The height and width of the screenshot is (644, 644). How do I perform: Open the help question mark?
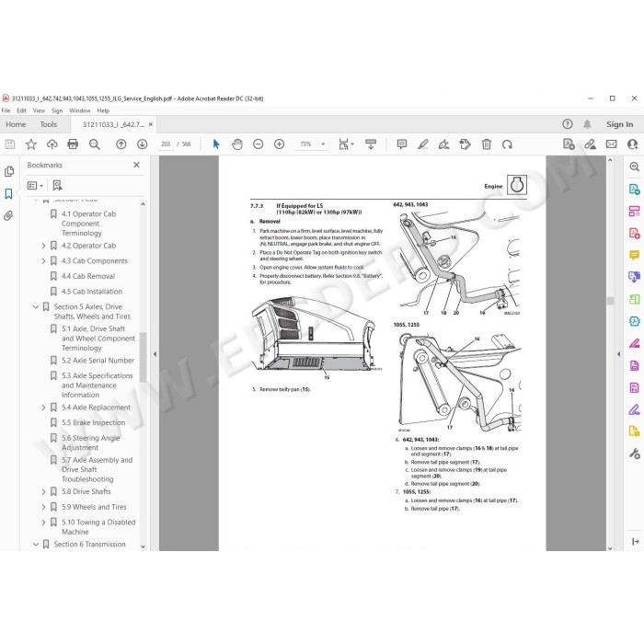click(568, 124)
